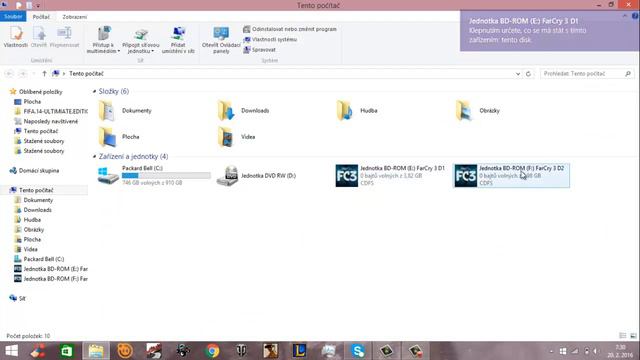Viewport: 640px width, 360px height.
Task: Open Explorer help question mark icon
Action: [635, 16]
